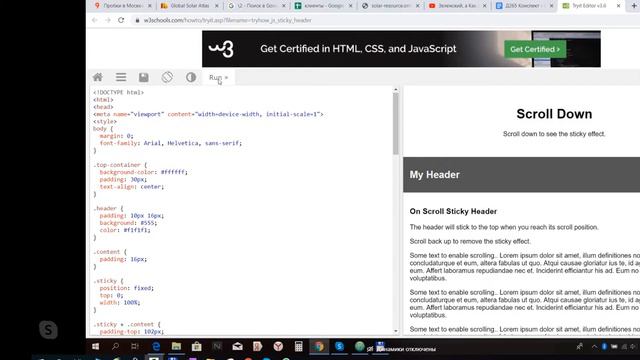
Task: Open the Yandex browser from the taskbar
Action: (x=278, y=347)
